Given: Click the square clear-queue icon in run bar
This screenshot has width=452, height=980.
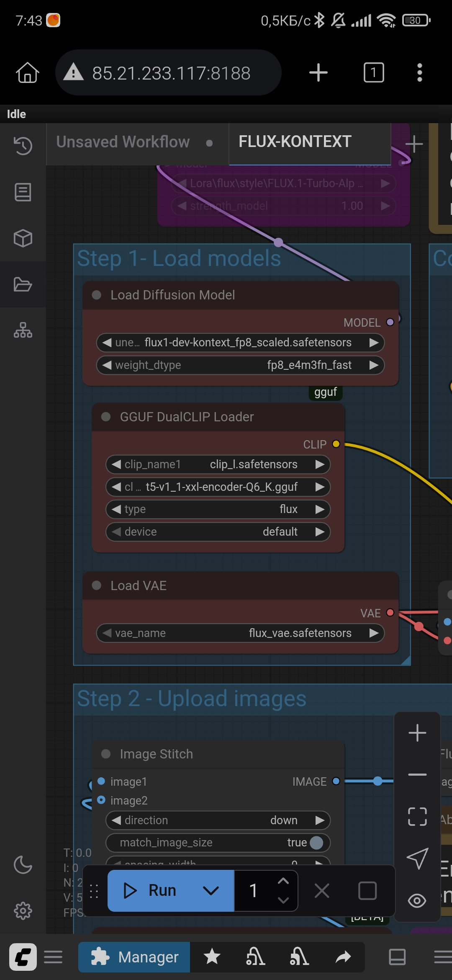Looking at the screenshot, I should click(367, 891).
